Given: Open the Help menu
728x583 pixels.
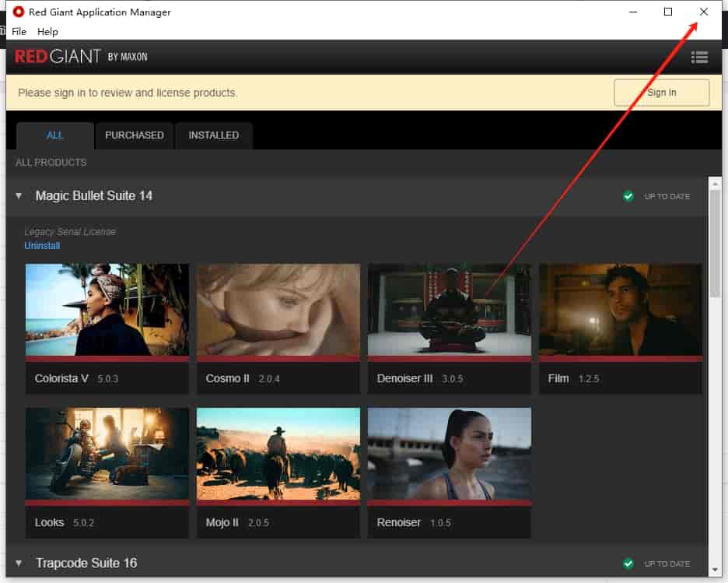Looking at the screenshot, I should click(x=47, y=32).
